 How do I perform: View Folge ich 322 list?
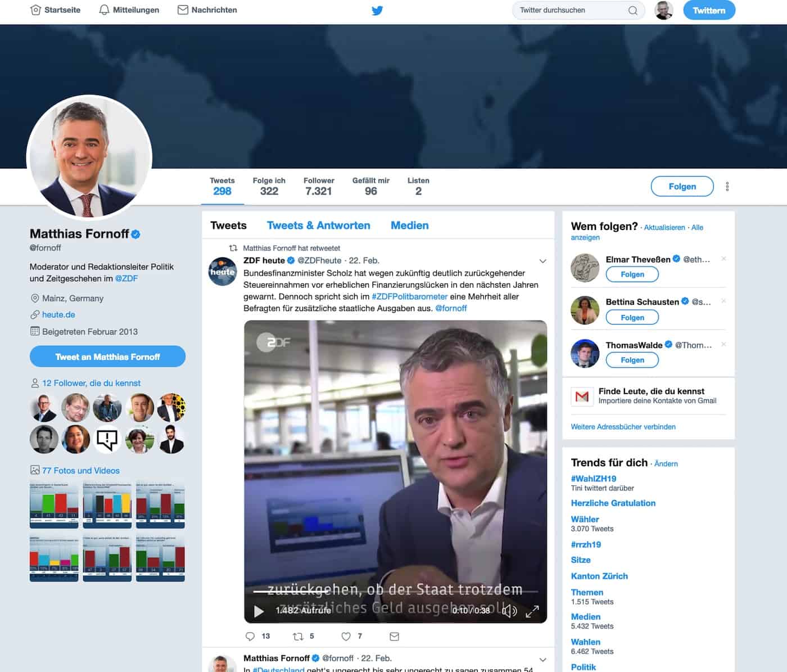[269, 187]
